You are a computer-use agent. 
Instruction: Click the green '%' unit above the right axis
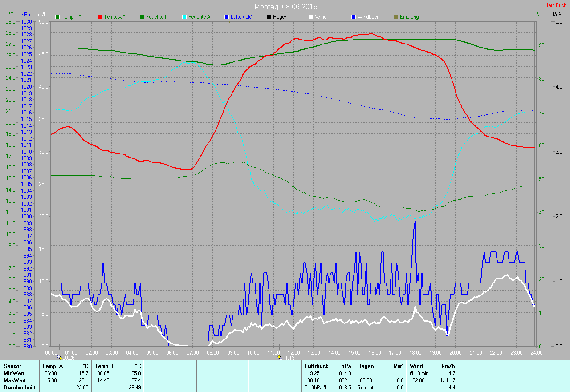[538, 15]
